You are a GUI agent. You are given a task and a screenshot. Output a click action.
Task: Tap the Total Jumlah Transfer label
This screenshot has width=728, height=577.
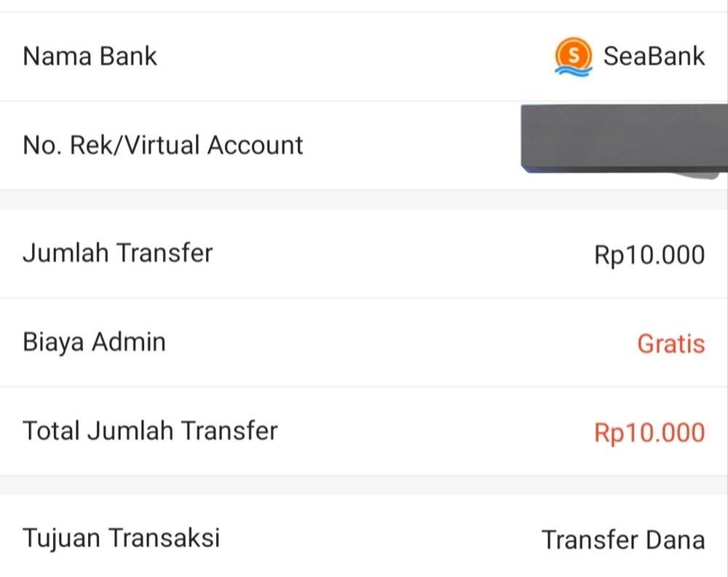pyautogui.click(x=151, y=431)
